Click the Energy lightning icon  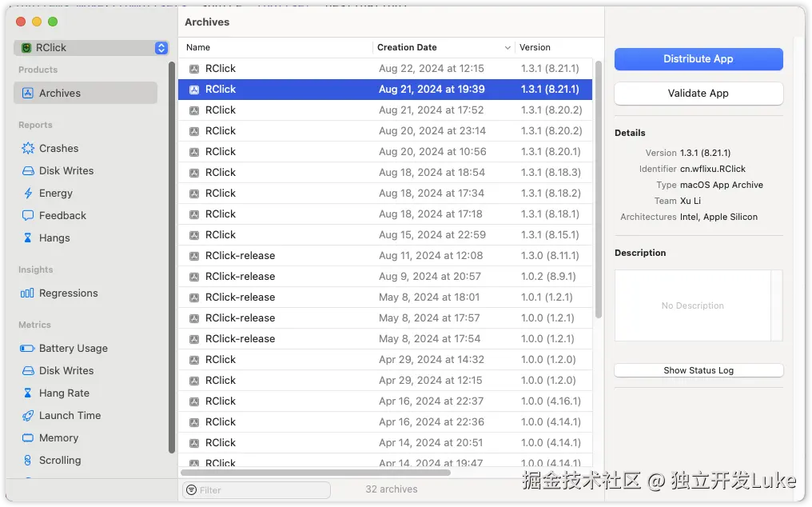pyautogui.click(x=27, y=193)
